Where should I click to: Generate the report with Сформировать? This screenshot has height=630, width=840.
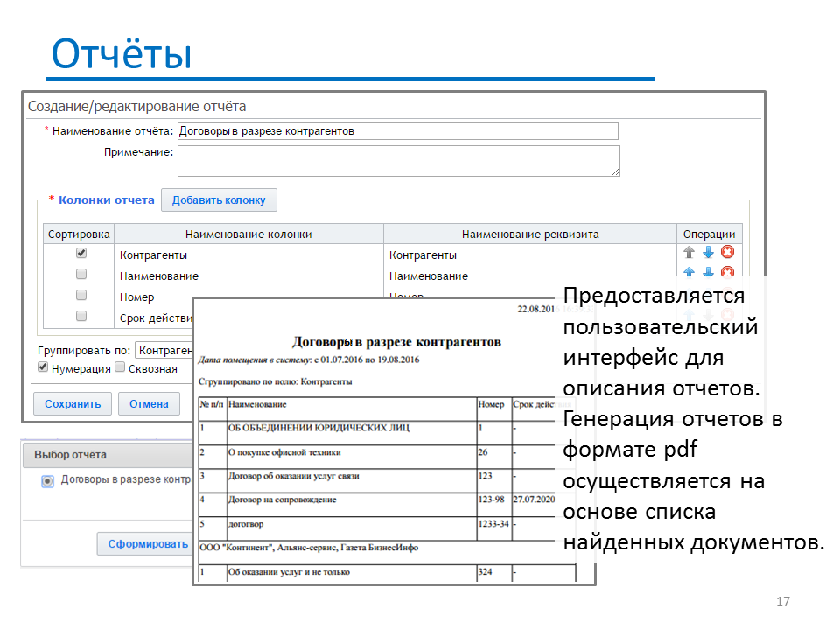pos(144,543)
